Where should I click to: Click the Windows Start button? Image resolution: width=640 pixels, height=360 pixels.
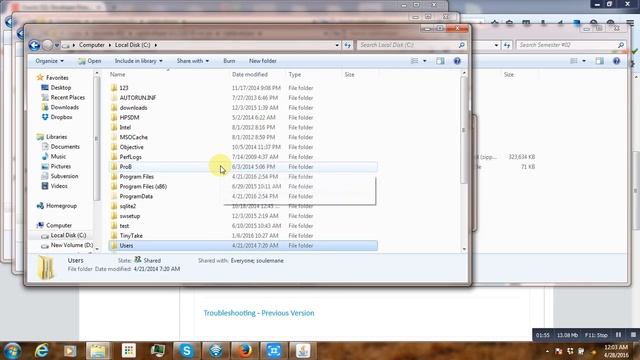pyautogui.click(x=12, y=351)
